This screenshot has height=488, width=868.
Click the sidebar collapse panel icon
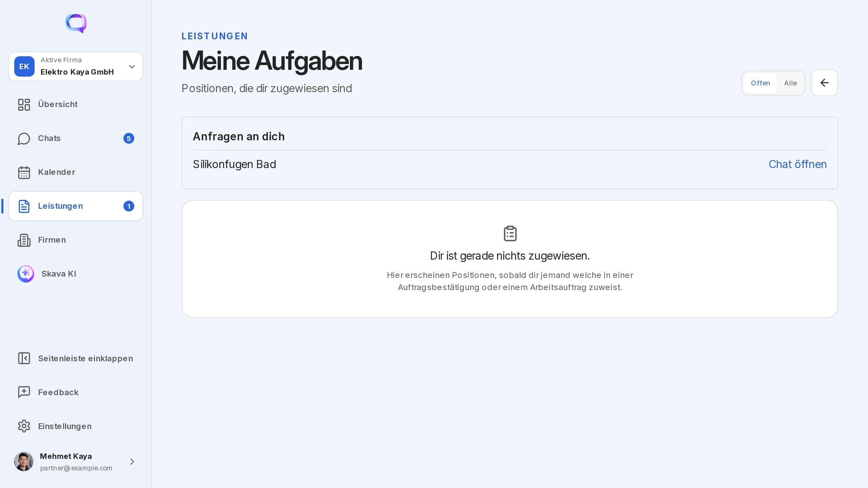pyautogui.click(x=24, y=358)
